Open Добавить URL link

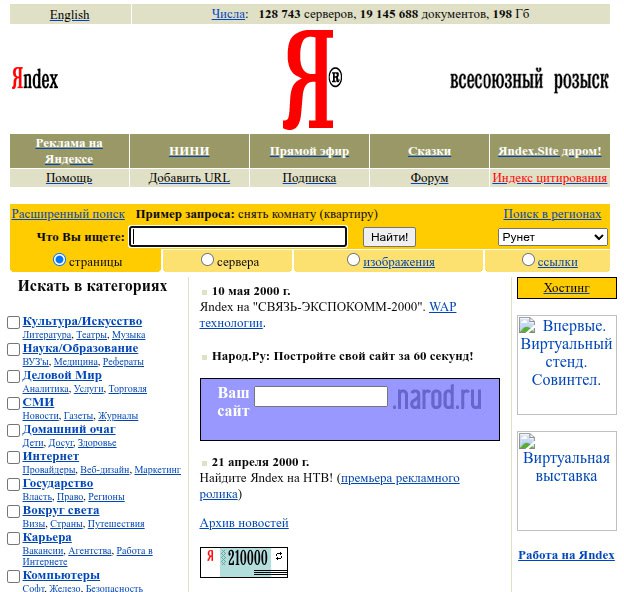coord(189,178)
